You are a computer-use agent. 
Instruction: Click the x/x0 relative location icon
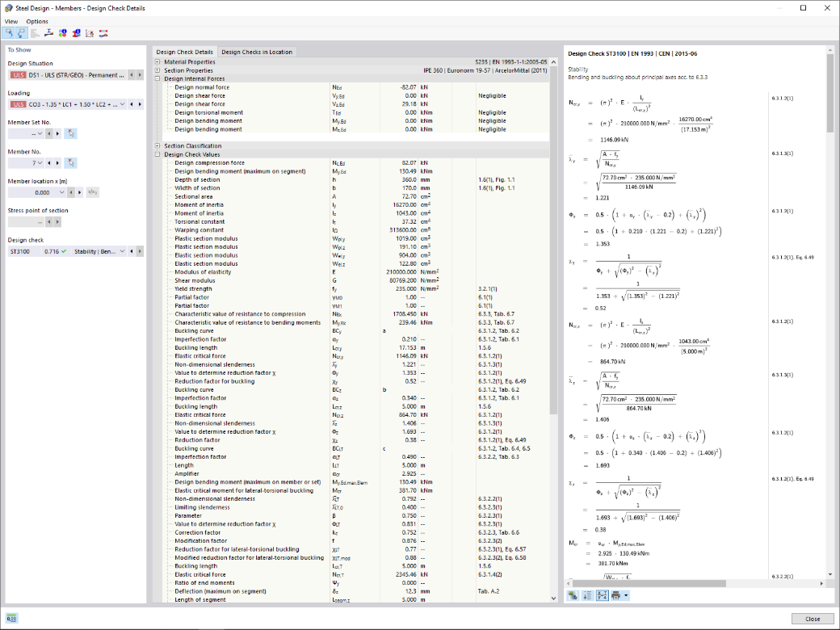tap(92, 192)
